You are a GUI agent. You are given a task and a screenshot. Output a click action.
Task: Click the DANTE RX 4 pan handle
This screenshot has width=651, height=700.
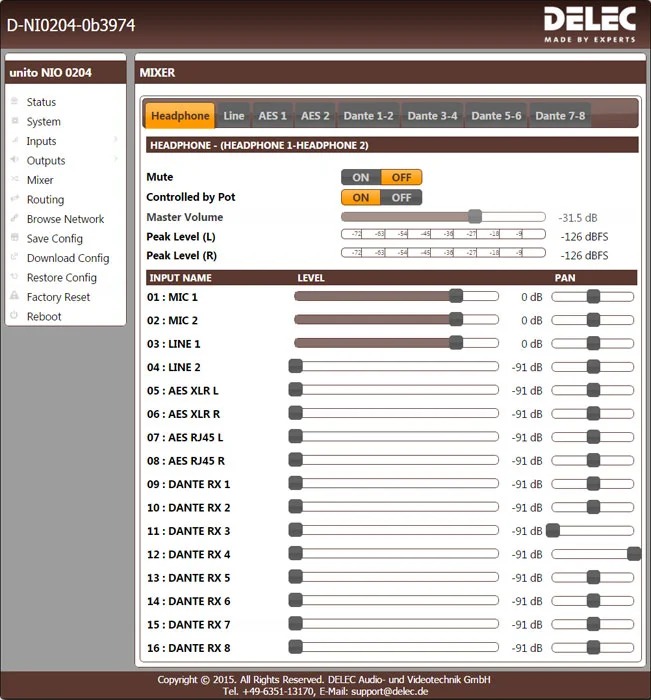(x=634, y=554)
